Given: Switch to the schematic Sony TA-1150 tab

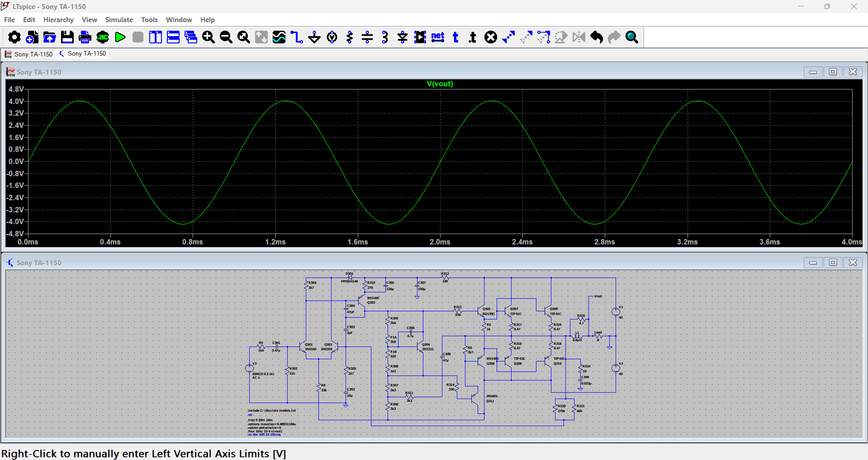Looking at the screenshot, I should 82,54.
